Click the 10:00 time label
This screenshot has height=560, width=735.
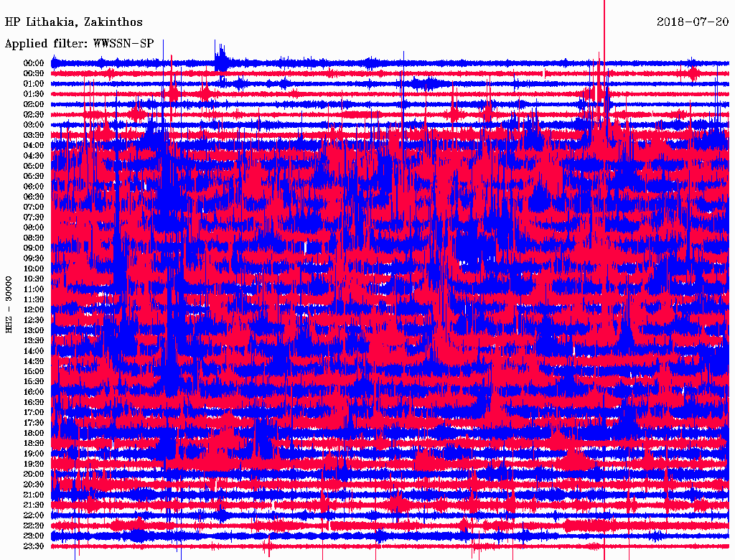(34, 269)
